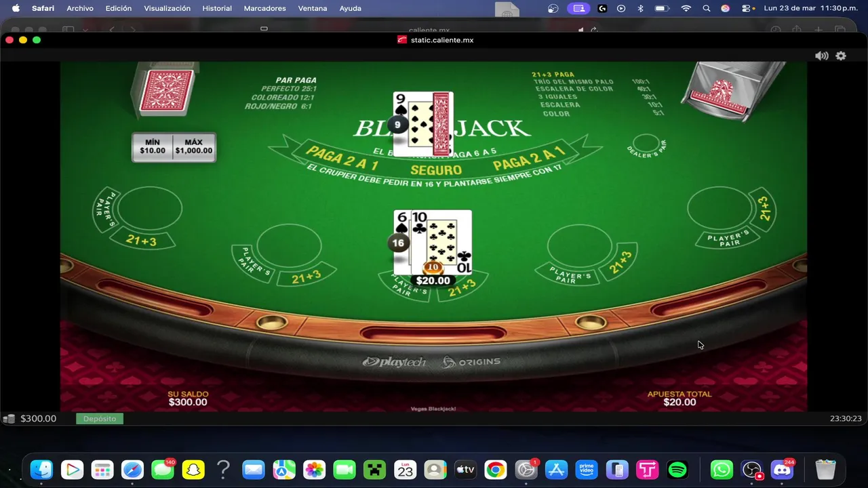The image size is (868, 488).
Task: Click the SU SALDO $300.00 text
Action: coord(188,398)
